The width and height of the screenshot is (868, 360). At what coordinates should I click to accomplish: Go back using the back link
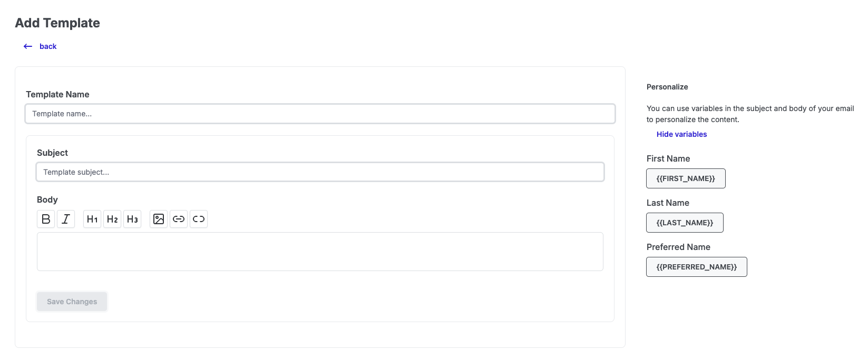click(48, 46)
